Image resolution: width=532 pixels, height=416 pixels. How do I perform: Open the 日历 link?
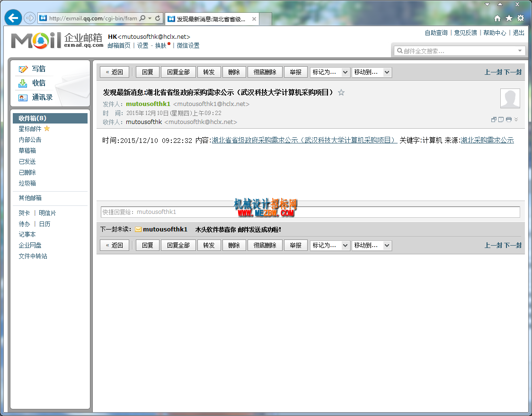point(44,224)
